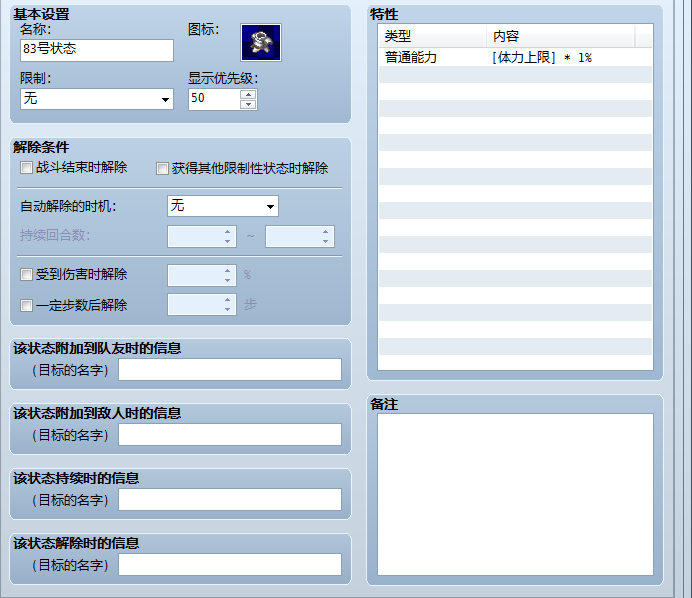This screenshot has width=692, height=598.
Task: Open the 限制 dropdown
Action: coord(97,99)
